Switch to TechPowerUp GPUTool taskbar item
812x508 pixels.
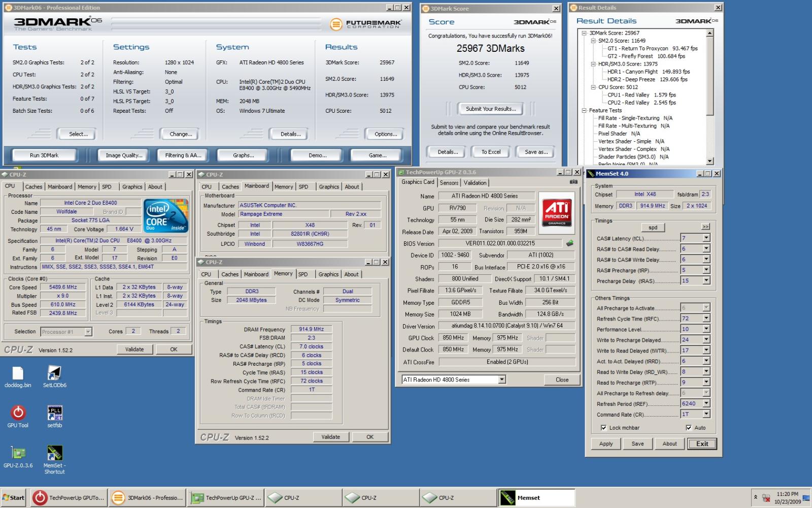(x=69, y=498)
